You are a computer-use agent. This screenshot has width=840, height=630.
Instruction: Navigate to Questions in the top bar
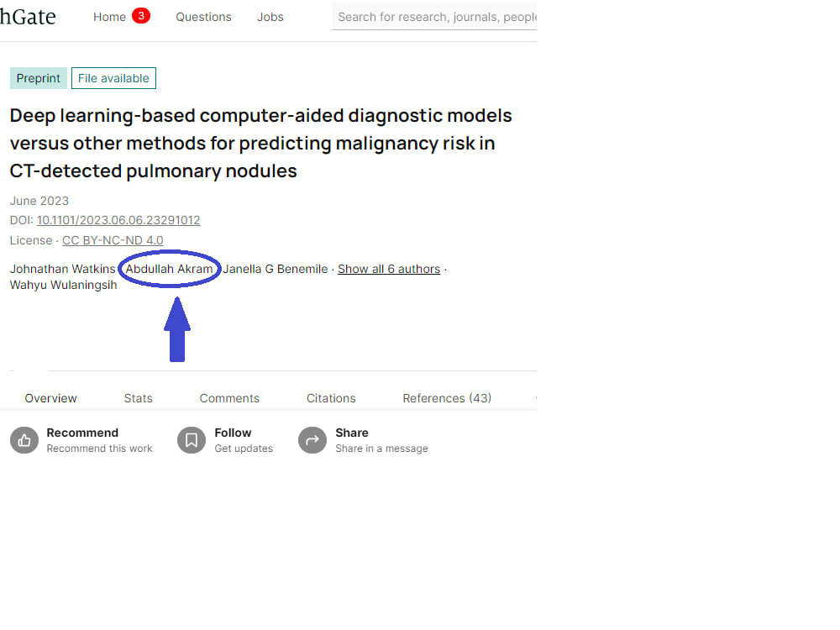[203, 16]
